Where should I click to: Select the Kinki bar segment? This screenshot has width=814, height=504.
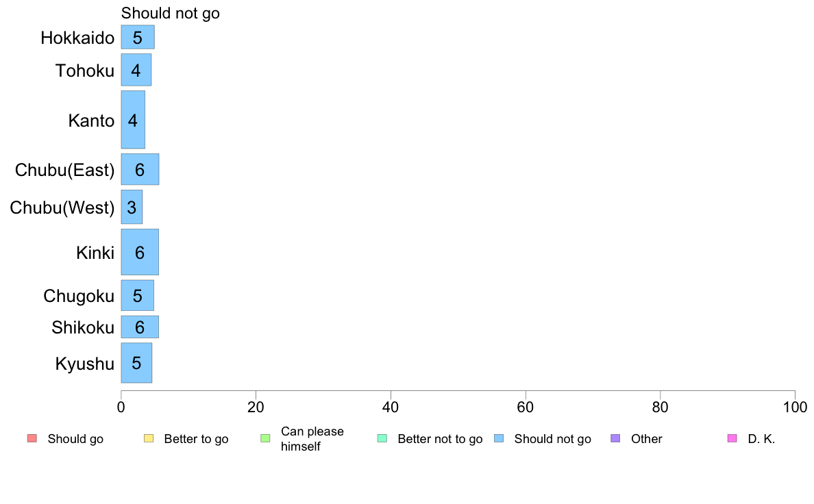[x=140, y=252]
